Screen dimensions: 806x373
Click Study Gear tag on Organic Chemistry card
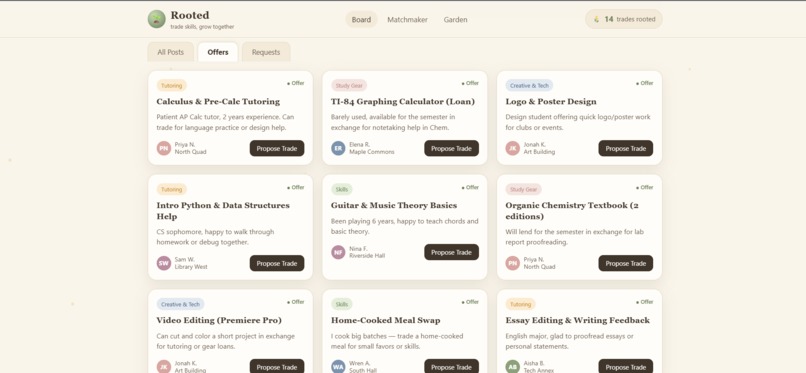coord(523,190)
